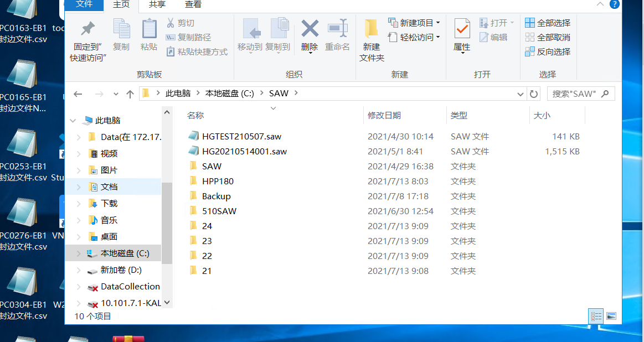
Task: Sort by Type (类型) column header
Action: (488, 115)
